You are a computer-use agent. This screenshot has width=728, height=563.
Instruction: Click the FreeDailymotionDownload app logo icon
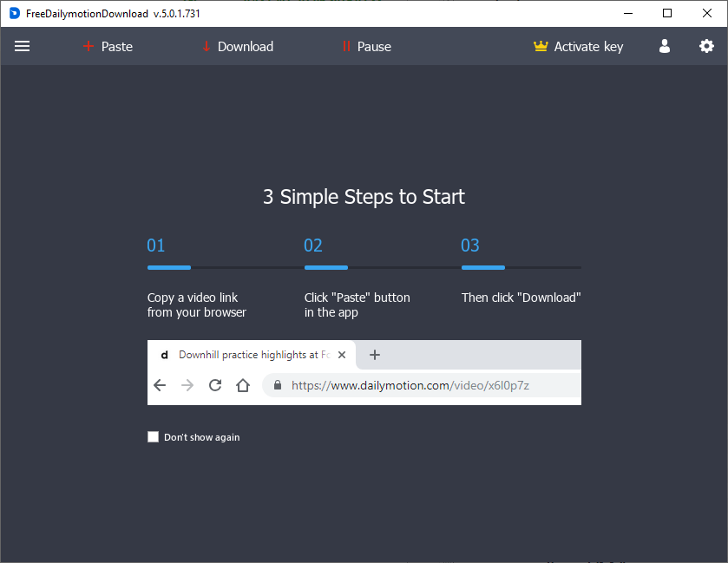click(15, 14)
